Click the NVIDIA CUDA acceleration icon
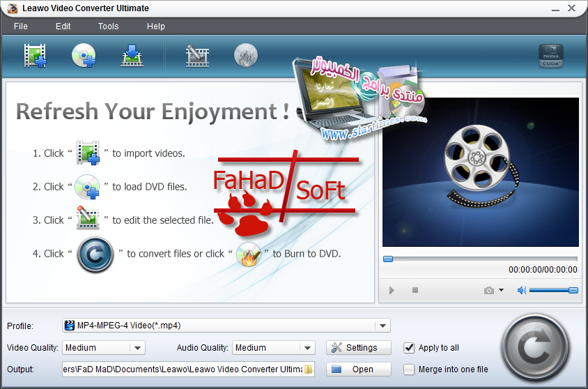This screenshot has height=389, width=588. pyautogui.click(x=551, y=56)
